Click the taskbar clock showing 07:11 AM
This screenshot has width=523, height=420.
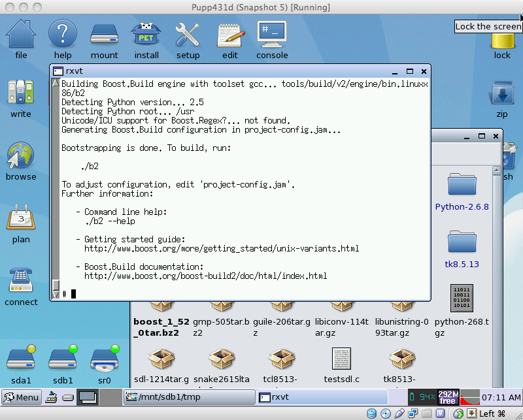click(x=500, y=396)
